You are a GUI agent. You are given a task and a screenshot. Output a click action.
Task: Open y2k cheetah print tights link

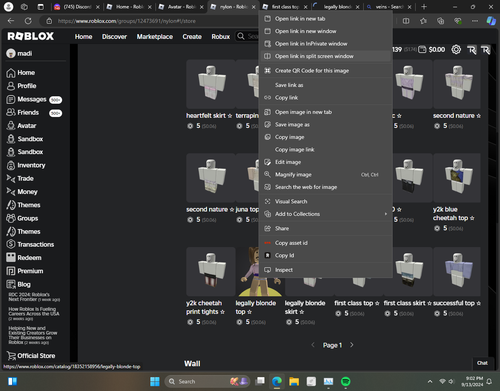tap(205, 308)
